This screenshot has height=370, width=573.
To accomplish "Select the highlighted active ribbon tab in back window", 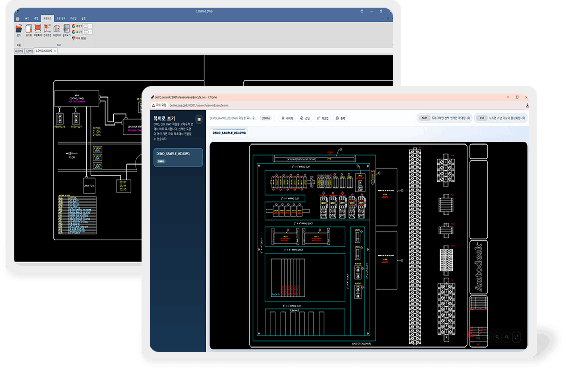I will click(x=48, y=18).
